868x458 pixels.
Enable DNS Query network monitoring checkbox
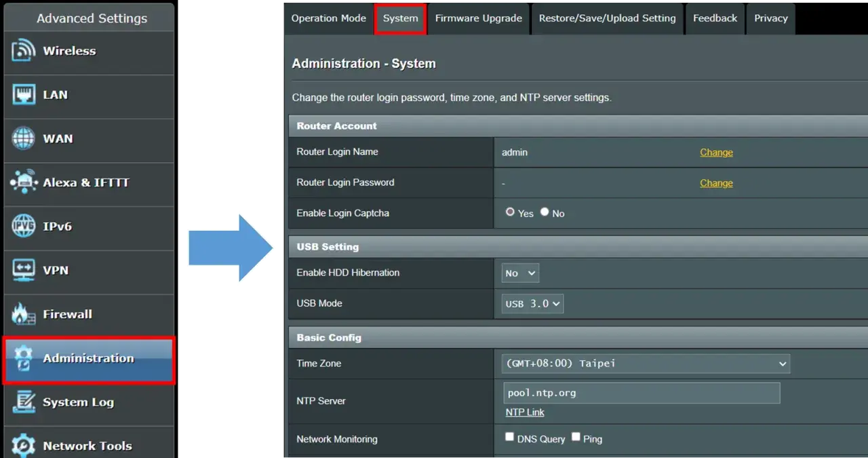pyautogui.click(x=510, y=437)
